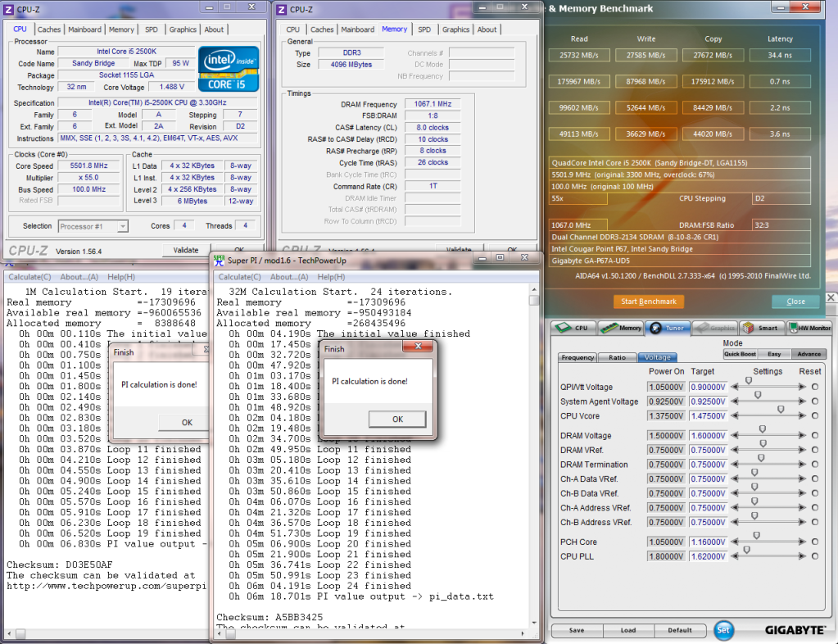This screenshot has height=644, width=838.
Task: Select Quick Boost mode in EasyTune
Action: pyautogui.click(x=741, y=354)
